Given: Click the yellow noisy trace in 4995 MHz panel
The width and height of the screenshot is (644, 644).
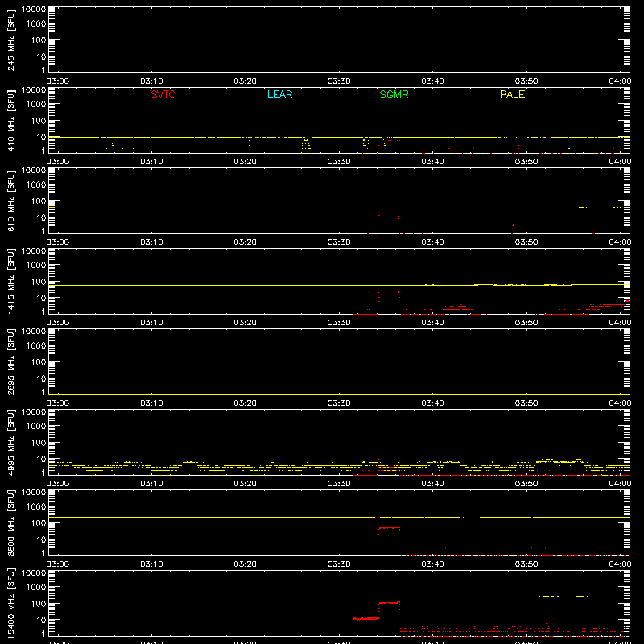Looking at the screenshot, I should (x=339, y=465).
